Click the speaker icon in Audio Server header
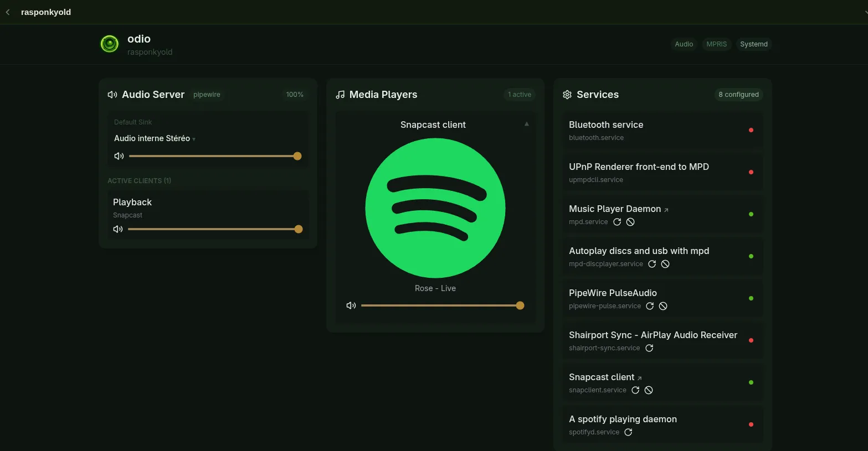The height and width of the screenshot is (451, 868). point(112,95)
